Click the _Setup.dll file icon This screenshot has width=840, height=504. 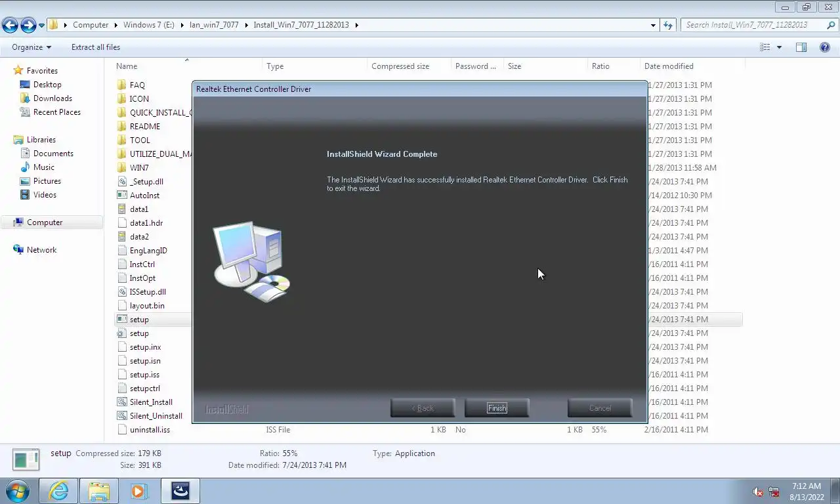[121, 182]
